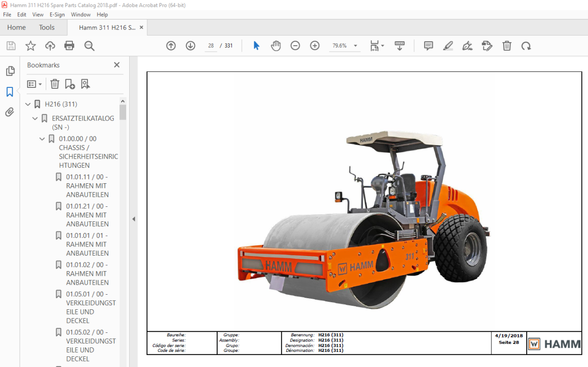Open the View menu

click(38, 15)
